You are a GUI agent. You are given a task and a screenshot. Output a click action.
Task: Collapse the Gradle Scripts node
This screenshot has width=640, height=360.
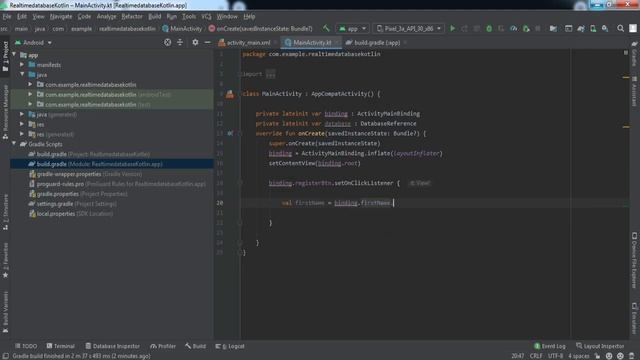[14, 144]
